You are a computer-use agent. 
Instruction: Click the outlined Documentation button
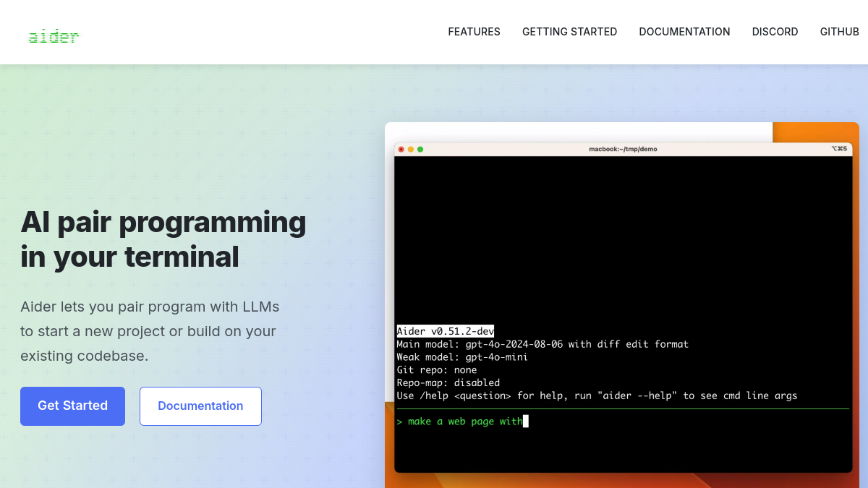point(200,406)
